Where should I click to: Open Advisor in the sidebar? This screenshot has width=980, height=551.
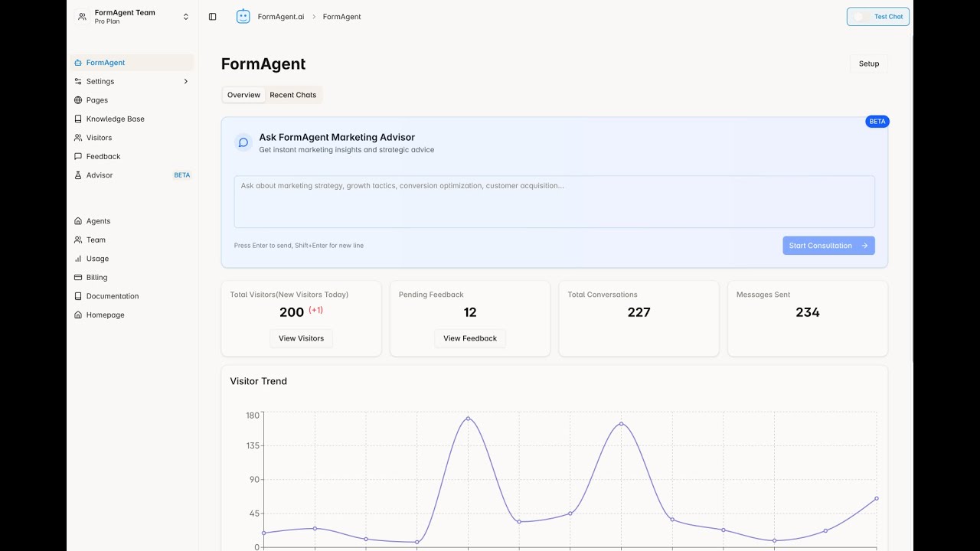click(132, 175)
